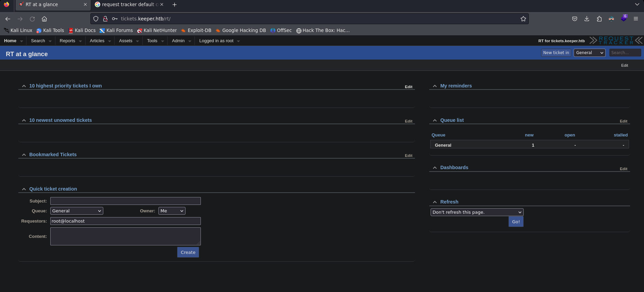Collapse the Quick ticket creation section
The image size is (644, 292).
click(x=24, y=189)
